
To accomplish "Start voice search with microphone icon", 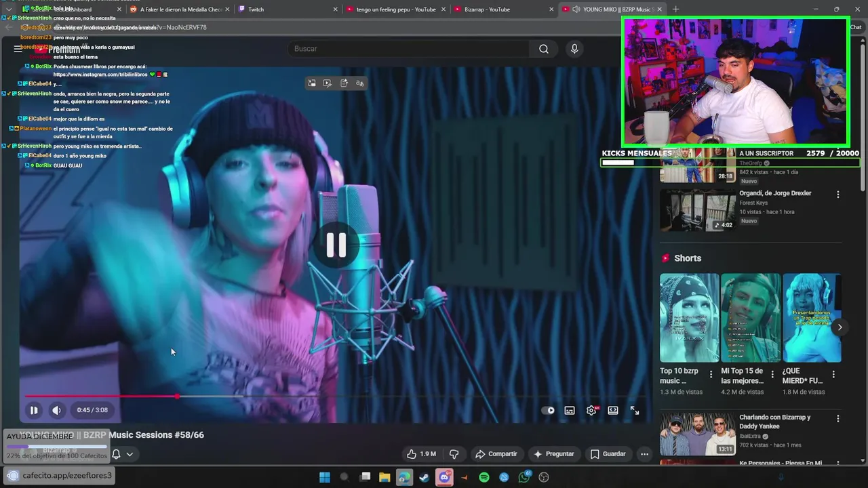I will pyautogui.click(x=574, y=49).
